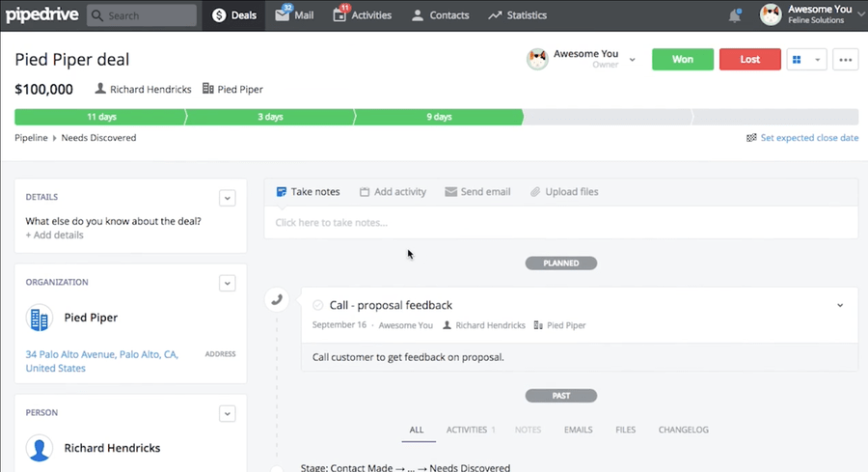Viewport: 868px width, 472px height.
Task: Click the deal owner avatar
Action: (x=537, y=59)
